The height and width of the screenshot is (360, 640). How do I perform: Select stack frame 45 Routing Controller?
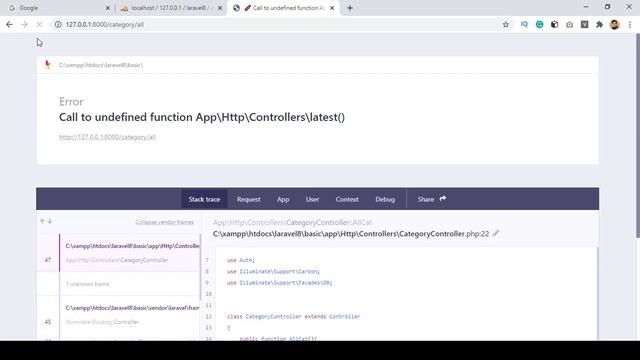click(118, 315)
